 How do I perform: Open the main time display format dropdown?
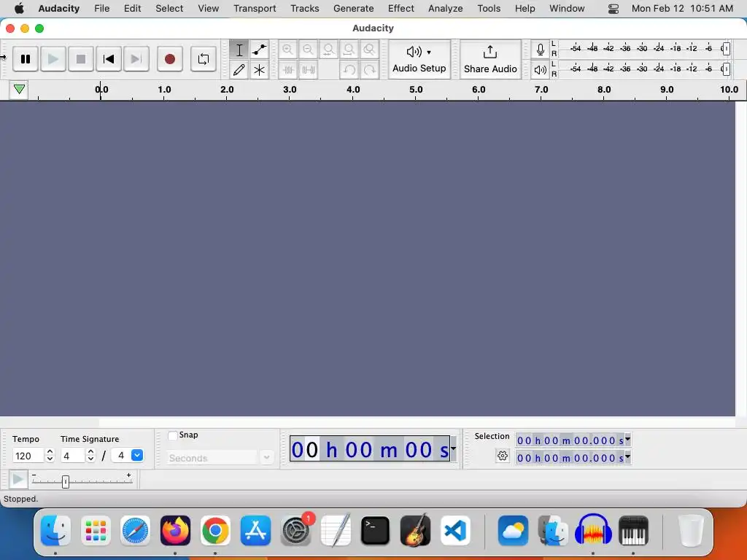pos(453,448)
